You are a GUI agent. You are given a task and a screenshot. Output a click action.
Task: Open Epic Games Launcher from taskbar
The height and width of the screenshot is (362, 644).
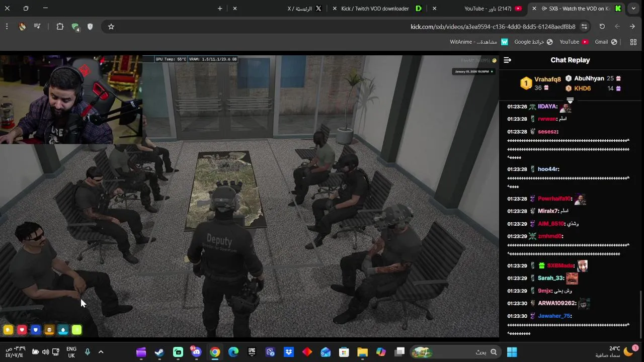pos(252,352)
